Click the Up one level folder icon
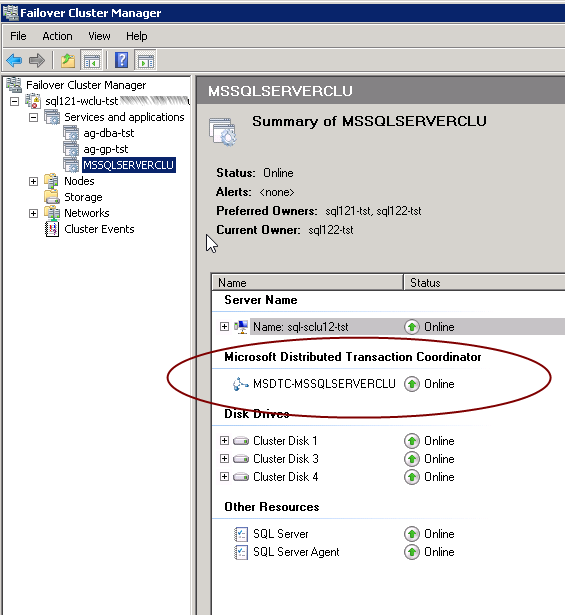 coord(68,61)
